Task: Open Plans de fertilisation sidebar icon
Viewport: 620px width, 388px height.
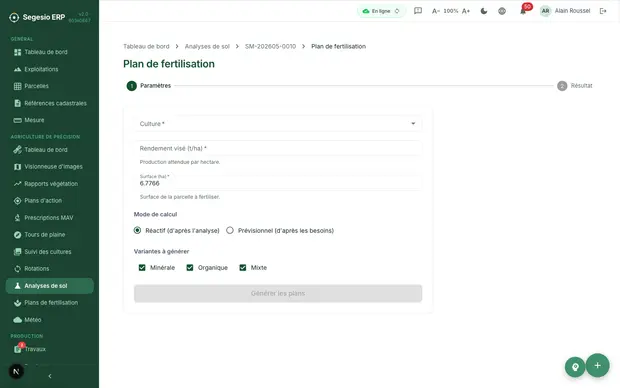Action: click(17, 303)
